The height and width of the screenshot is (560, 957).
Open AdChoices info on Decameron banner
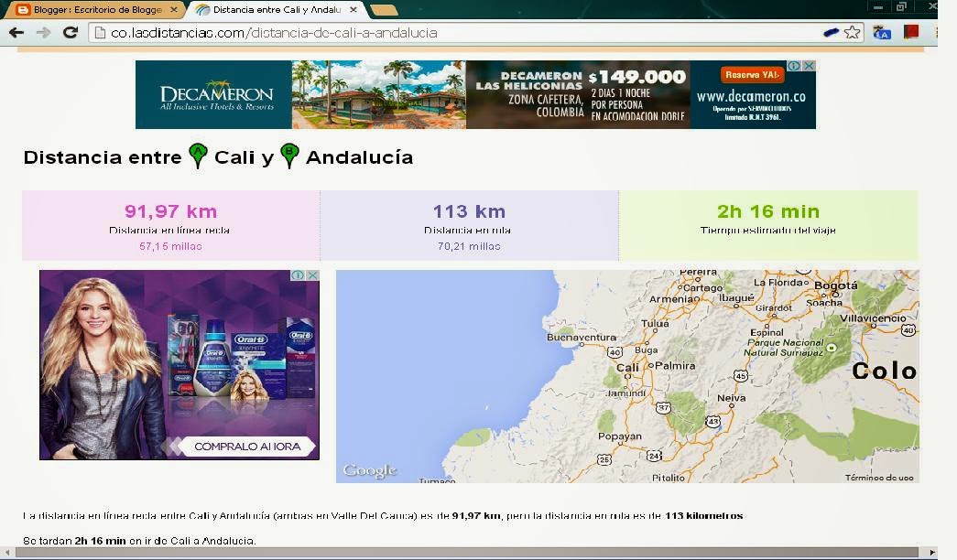(x=795, y=66)
